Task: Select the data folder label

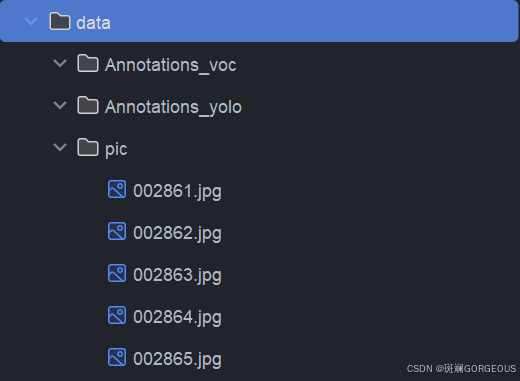Action: (93, 23)
